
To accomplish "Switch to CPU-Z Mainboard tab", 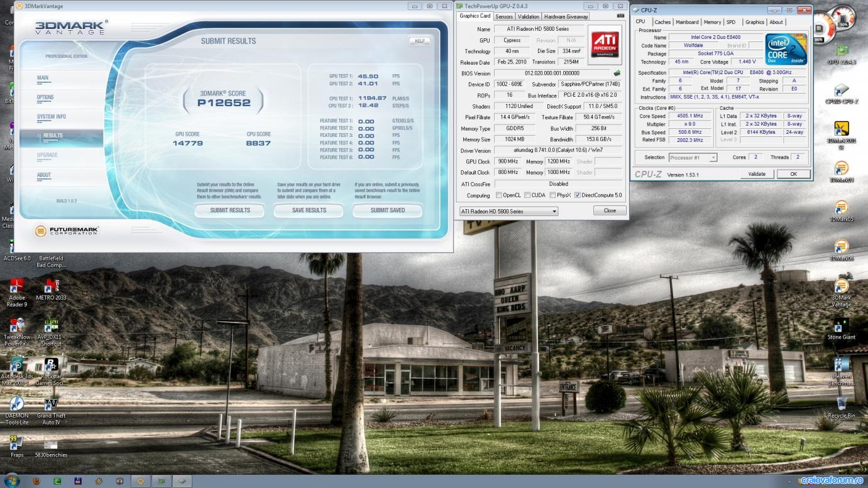I will [687, 22].
